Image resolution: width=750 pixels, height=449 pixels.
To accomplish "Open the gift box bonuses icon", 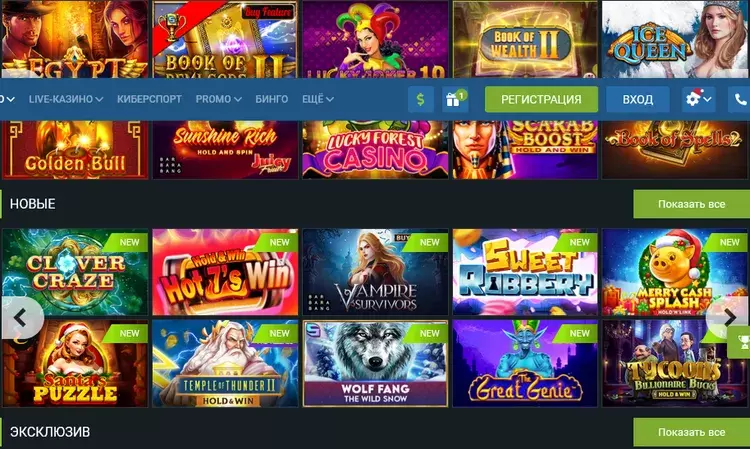I will (x=455, y=99).
